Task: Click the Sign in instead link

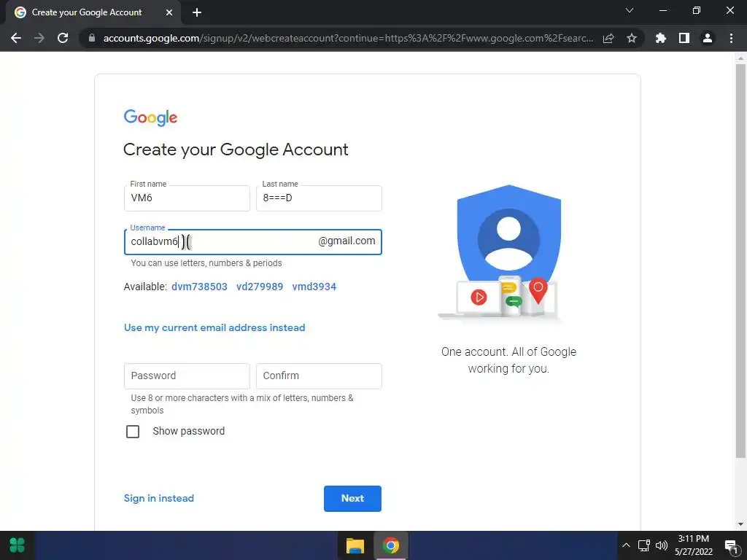Action: click(x=159, y=498)
